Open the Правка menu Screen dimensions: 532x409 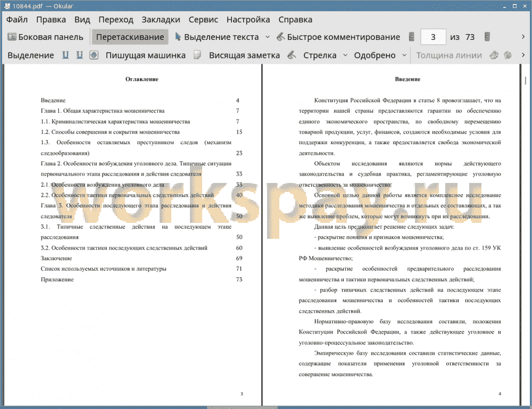tap(51, 20)
